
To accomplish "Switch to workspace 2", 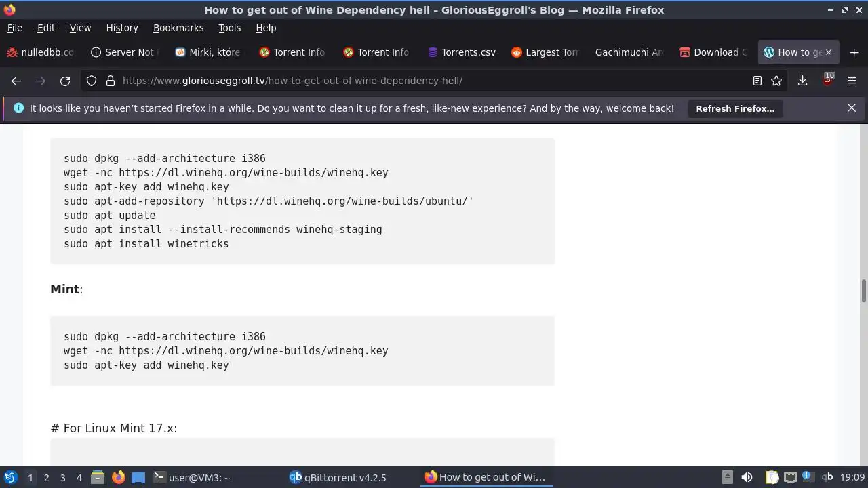I will 46,478.
